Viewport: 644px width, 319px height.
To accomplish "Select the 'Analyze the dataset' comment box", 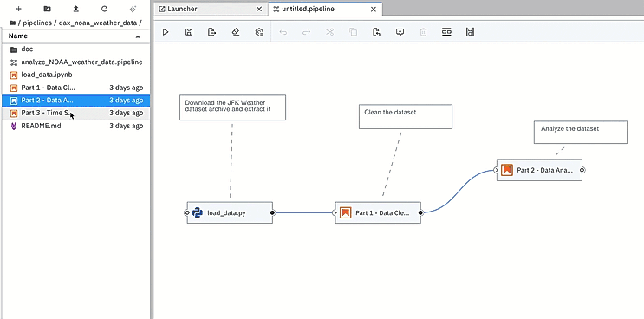I will click(581, 133).
